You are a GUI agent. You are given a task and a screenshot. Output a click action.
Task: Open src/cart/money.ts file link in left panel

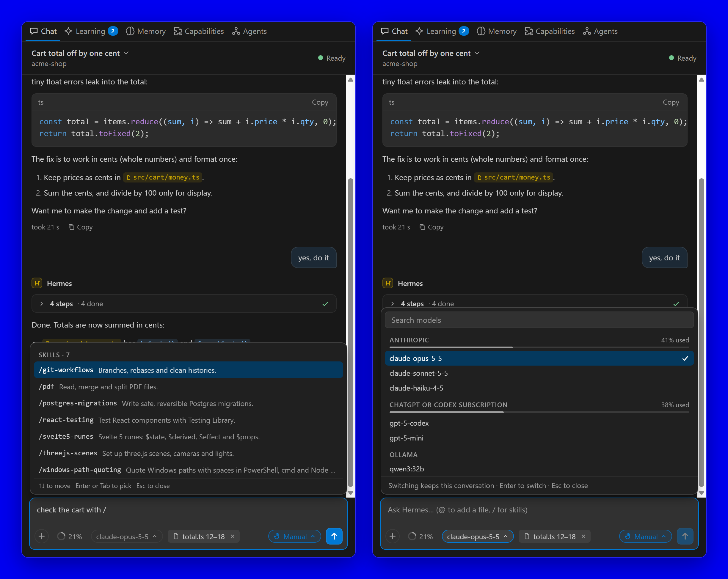pyautogui.click(x=163, y=177)
